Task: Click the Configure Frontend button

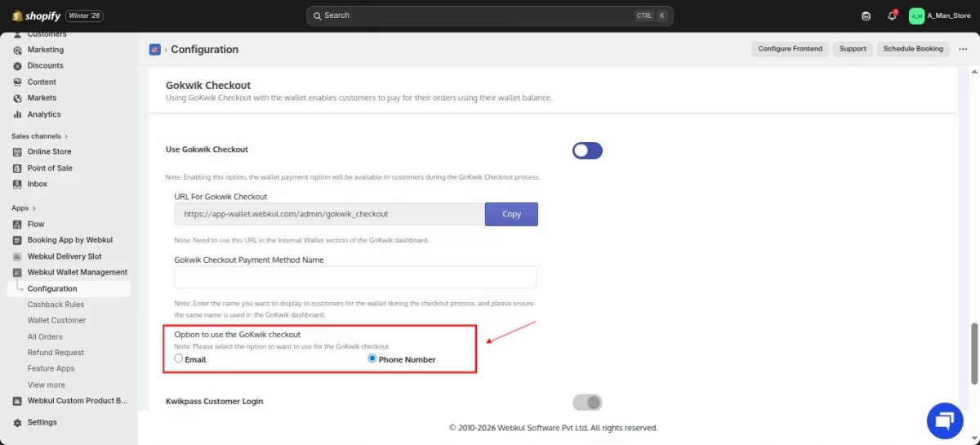Action: [790, 49]
